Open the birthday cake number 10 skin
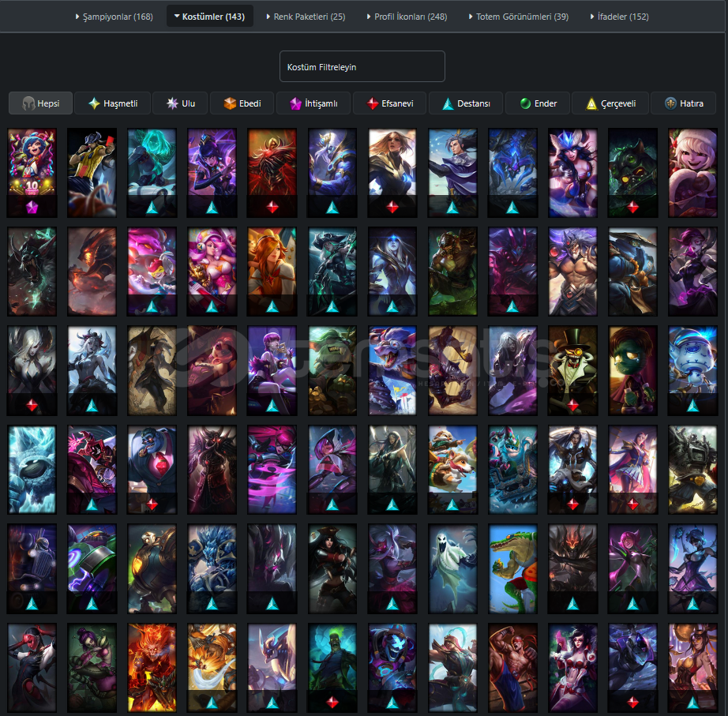This screenshot has height=716, width=728. (32, 173)
